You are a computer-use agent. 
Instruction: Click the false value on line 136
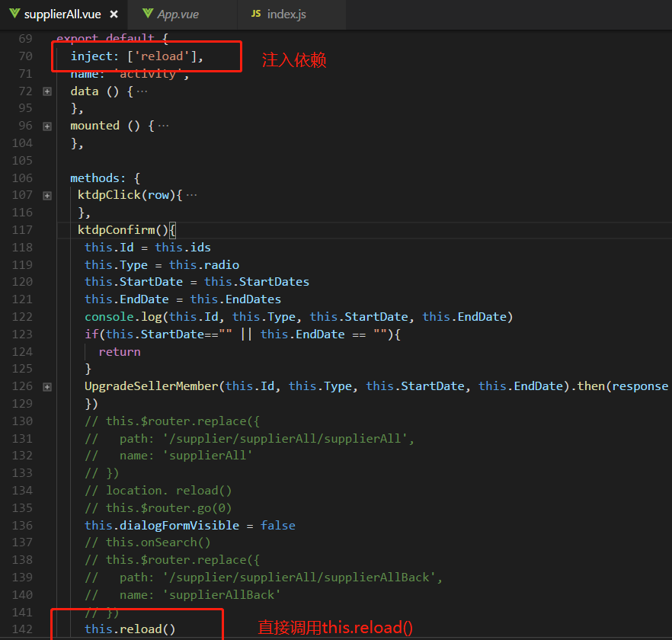coord(277,526)
